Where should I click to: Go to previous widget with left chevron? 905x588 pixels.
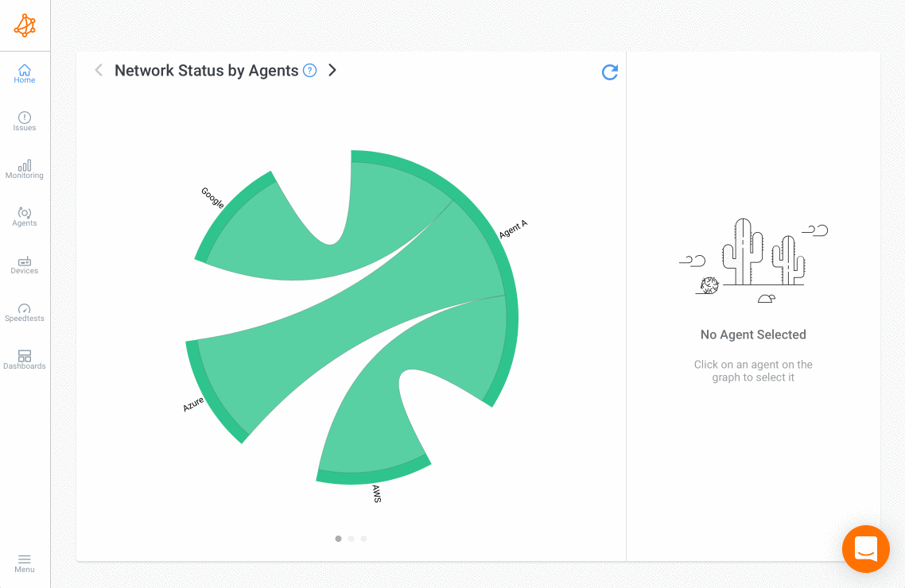[x=99, y=70]
